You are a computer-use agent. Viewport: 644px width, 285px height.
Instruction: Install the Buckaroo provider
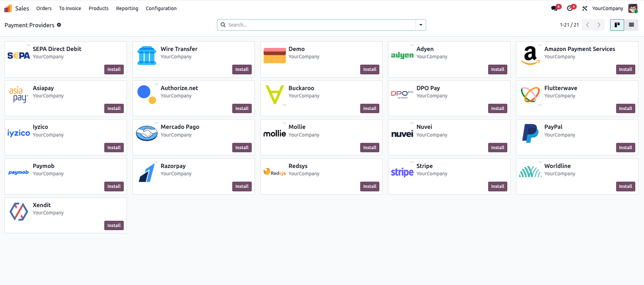point(370,109)
